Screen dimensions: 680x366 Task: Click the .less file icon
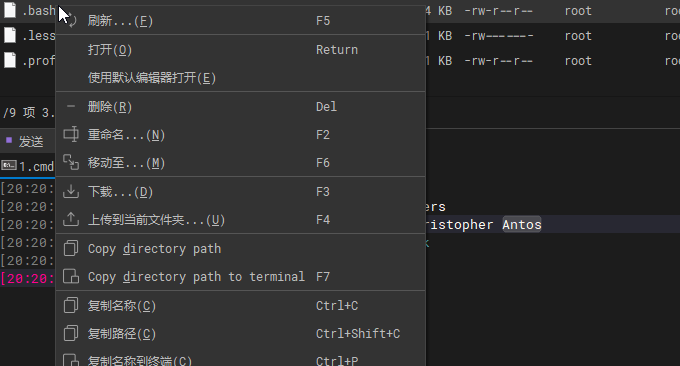click(10, 35)
